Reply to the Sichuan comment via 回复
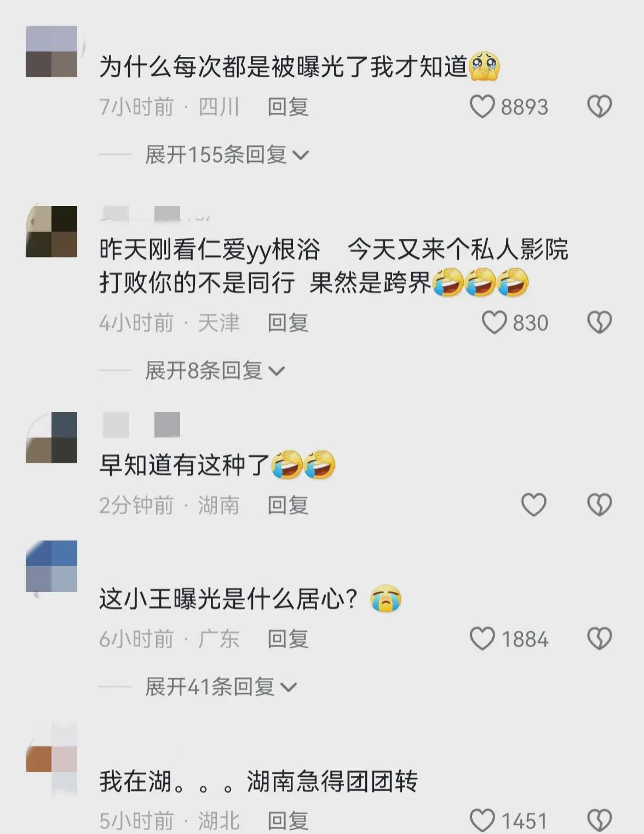Image resolution: width=644 pixels, height=834 pixels. pyautogui.click(x=288, y=107)
